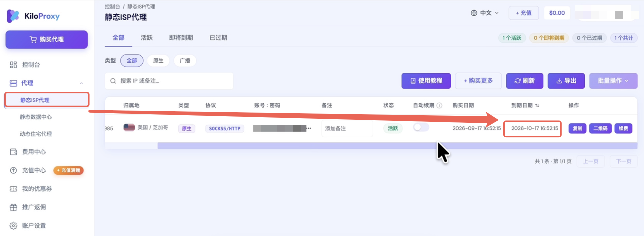
Task: Click the 推广返佣 gift icon
Action: click(x=13, y=207)
